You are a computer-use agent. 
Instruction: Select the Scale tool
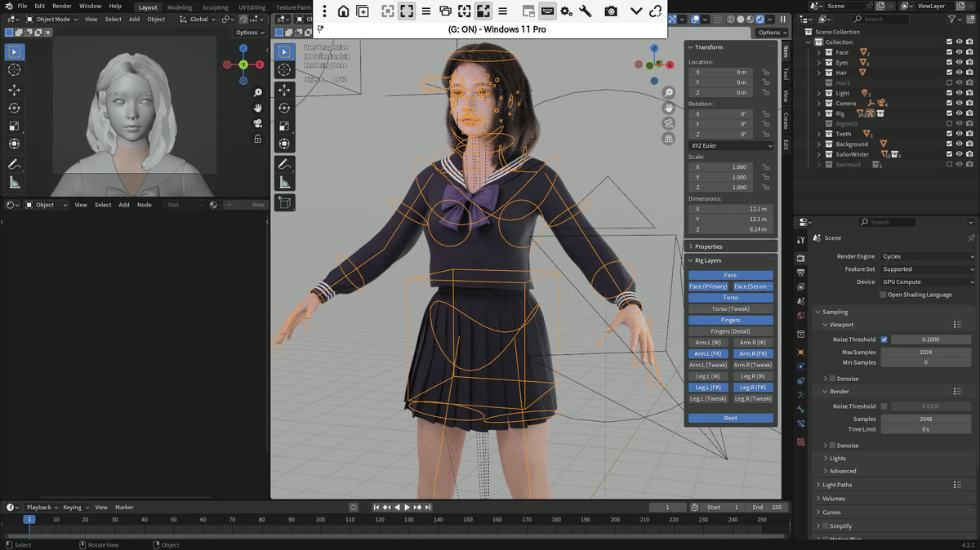coord(15,125)
